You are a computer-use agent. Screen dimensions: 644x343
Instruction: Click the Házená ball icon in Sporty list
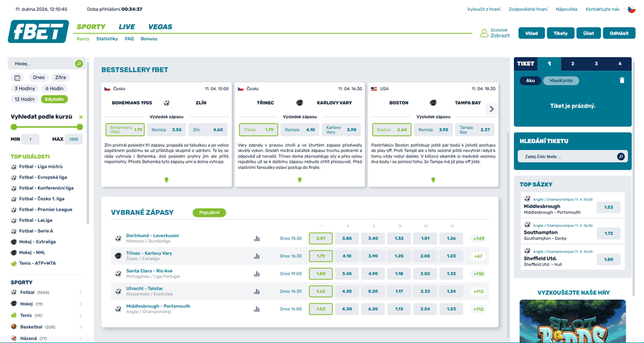[x=14, y=338]
